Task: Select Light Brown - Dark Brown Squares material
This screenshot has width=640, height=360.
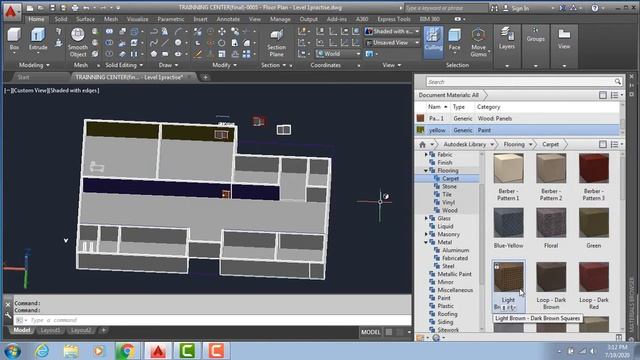Action: 508,286
